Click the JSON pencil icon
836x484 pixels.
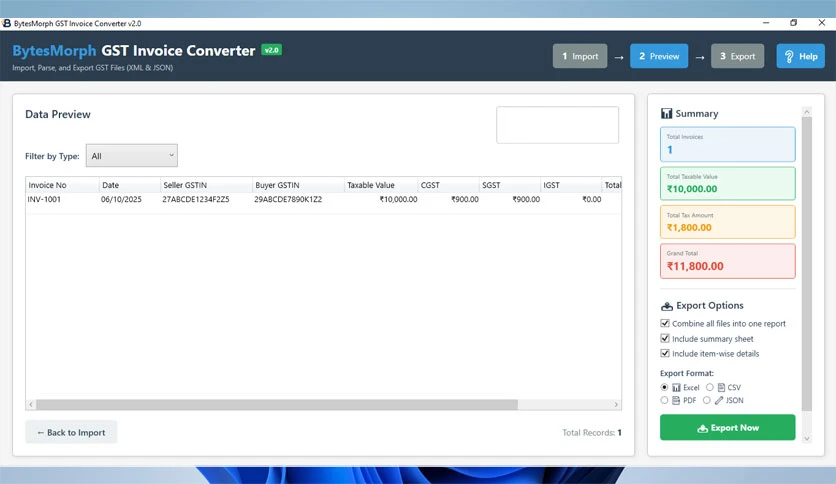coord(719,400)
